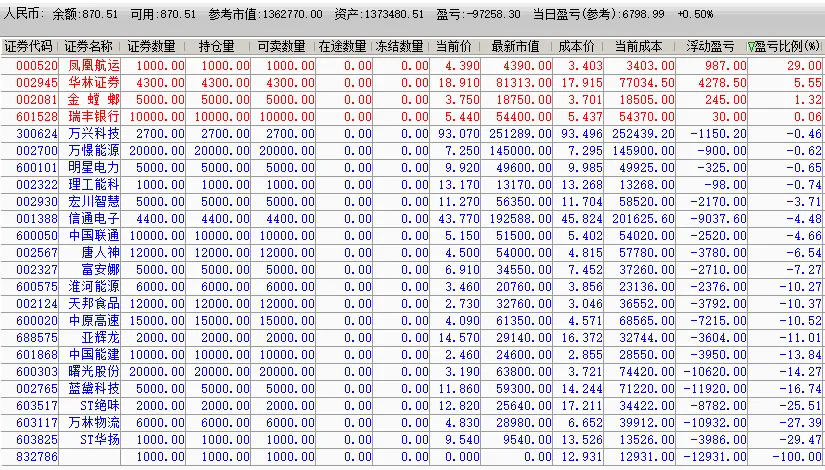Image resolution: width=825 pixels, height=470 pixels.
Task: Select the 淮河能源 stock name
Action: [94, 287]
